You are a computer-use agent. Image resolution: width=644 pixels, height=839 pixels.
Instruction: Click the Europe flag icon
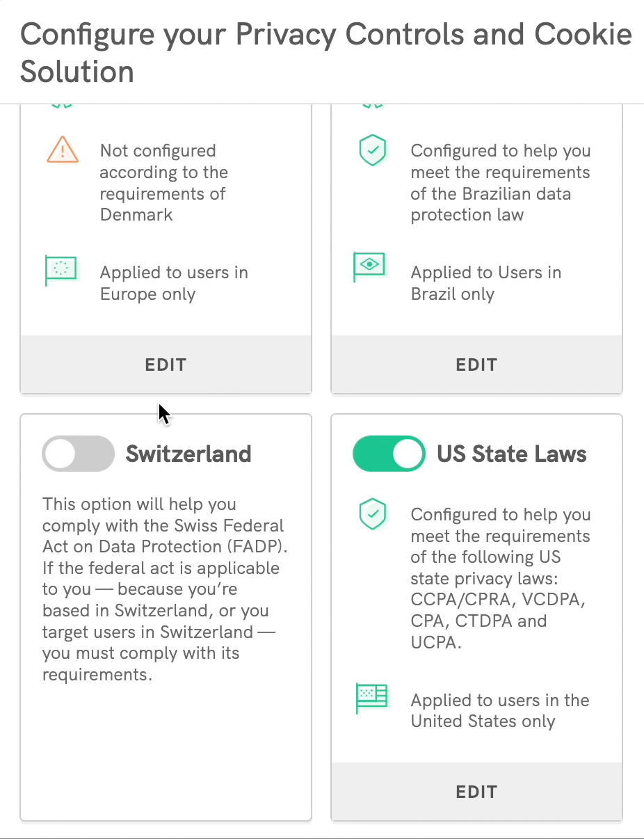click(61, 270)
